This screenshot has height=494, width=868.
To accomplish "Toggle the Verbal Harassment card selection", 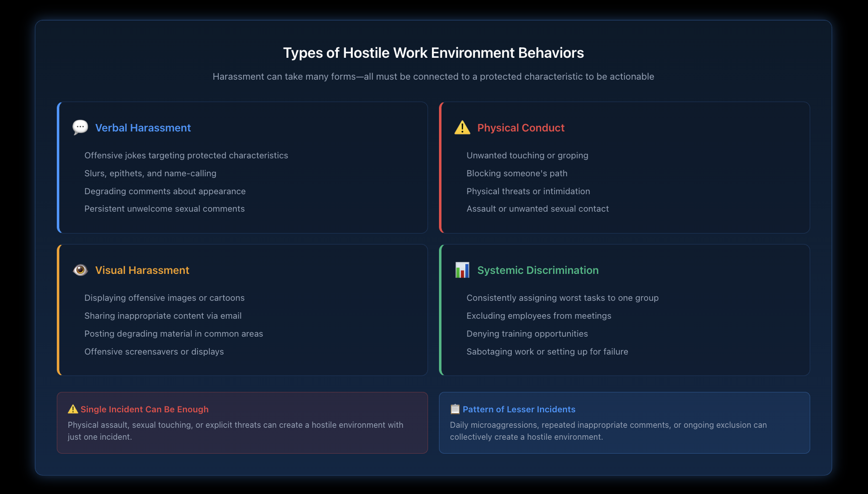I will [242, 168].
